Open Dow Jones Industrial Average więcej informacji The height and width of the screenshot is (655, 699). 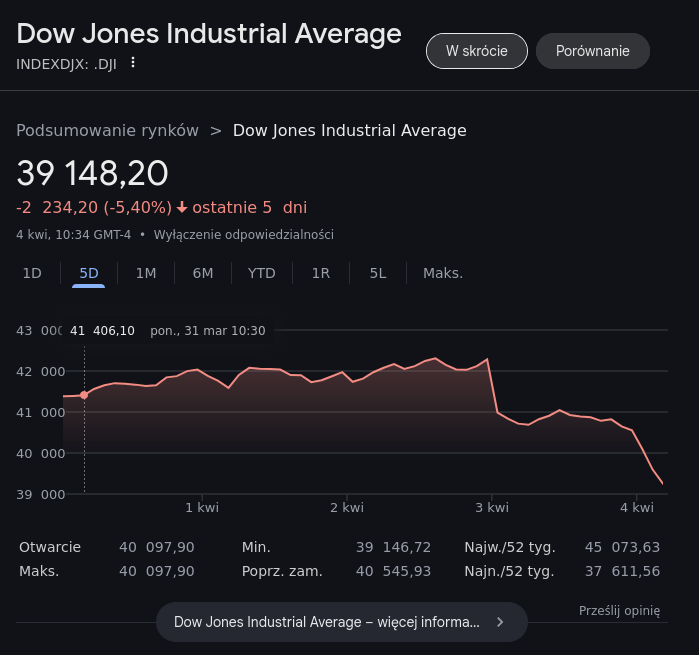tap(327, 622)
